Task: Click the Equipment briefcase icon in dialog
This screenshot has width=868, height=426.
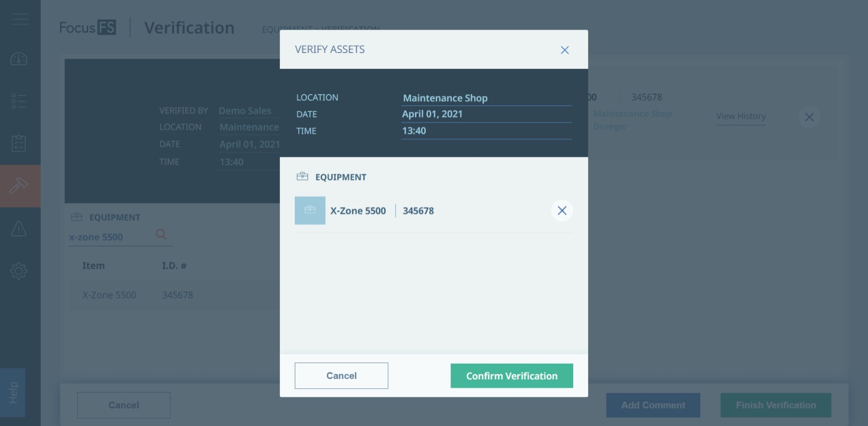Action: click(x=302, y=177)
